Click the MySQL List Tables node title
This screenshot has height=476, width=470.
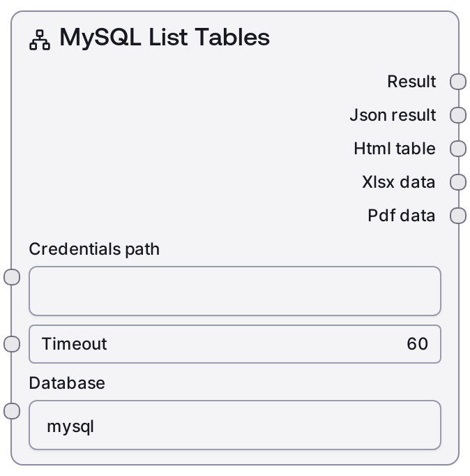165,38
